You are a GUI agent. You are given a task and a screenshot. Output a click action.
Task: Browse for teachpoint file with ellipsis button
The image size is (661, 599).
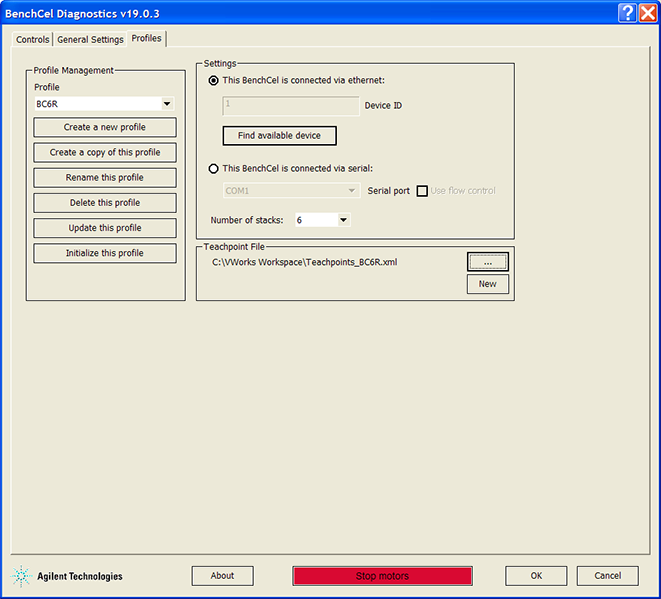[487, 262]
